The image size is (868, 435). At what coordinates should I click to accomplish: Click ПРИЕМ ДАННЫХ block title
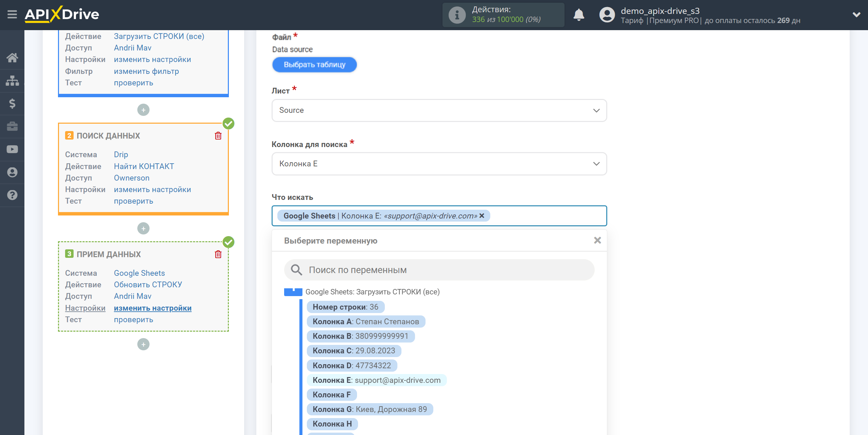click(108, 254)
